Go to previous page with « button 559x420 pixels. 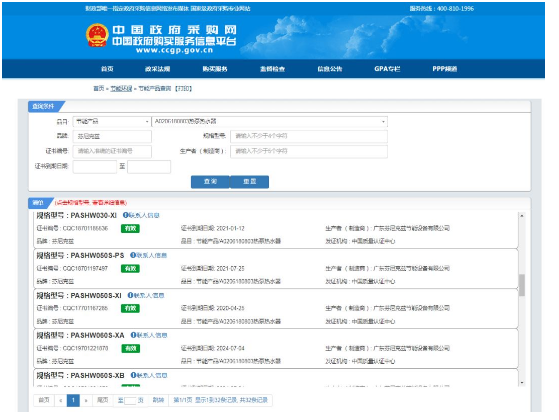61,400
